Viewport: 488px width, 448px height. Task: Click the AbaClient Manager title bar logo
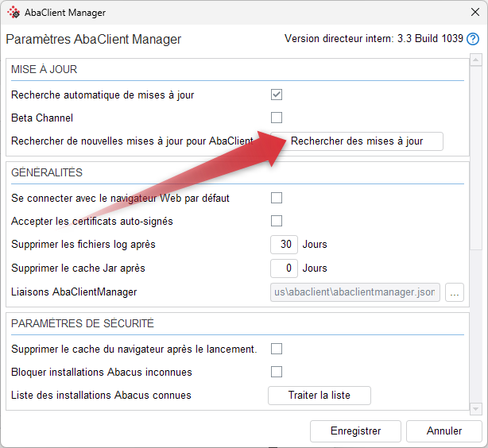point(14,13)
